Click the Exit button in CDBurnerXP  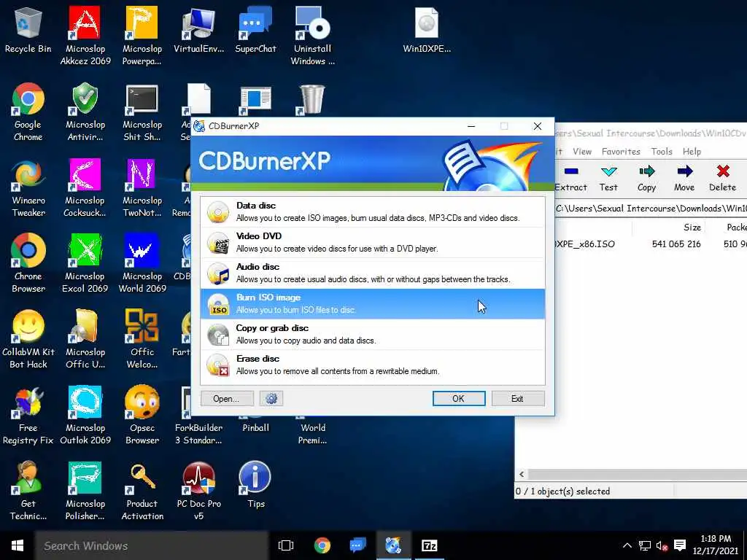click(x=518, y=399)
